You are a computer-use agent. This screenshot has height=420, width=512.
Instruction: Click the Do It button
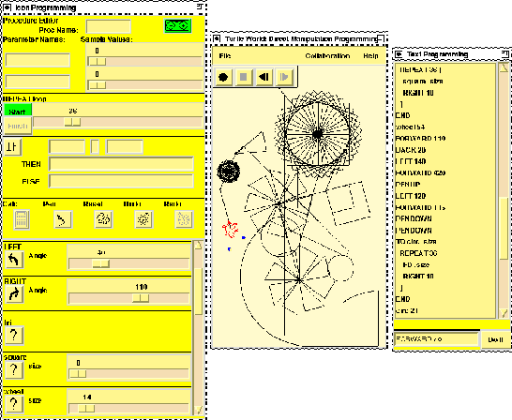tap(495, 339)
